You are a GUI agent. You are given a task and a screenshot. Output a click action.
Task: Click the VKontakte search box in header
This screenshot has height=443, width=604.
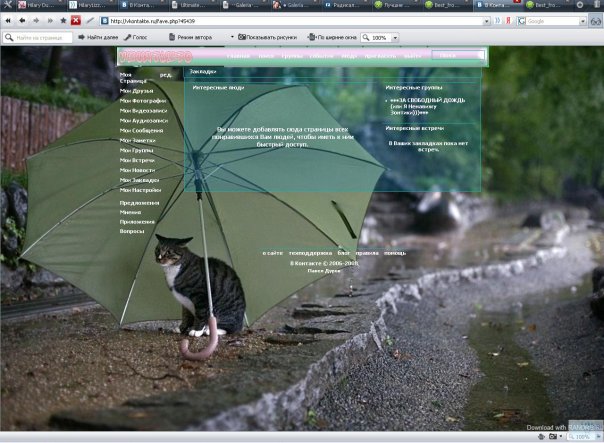click(458, 55)
